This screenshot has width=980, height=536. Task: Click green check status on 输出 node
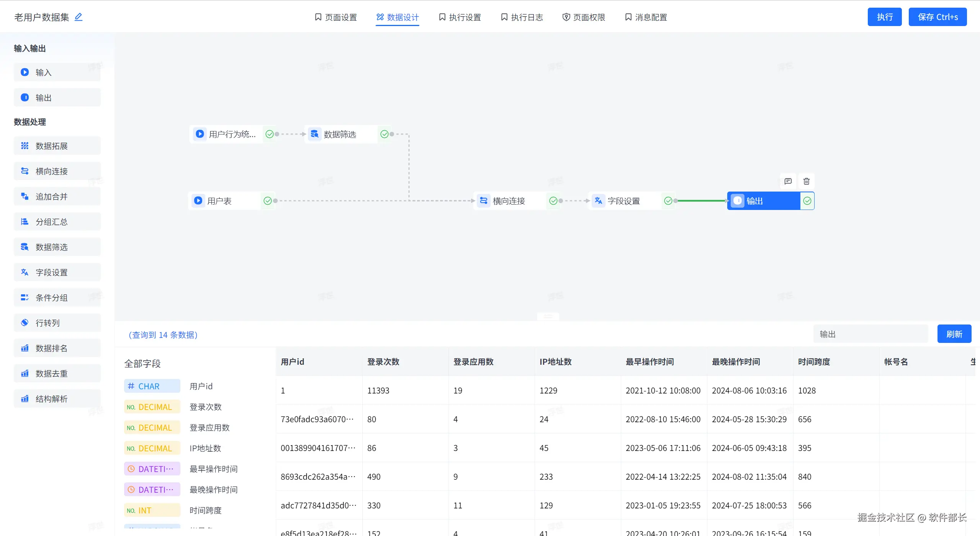tap(807, 201)
